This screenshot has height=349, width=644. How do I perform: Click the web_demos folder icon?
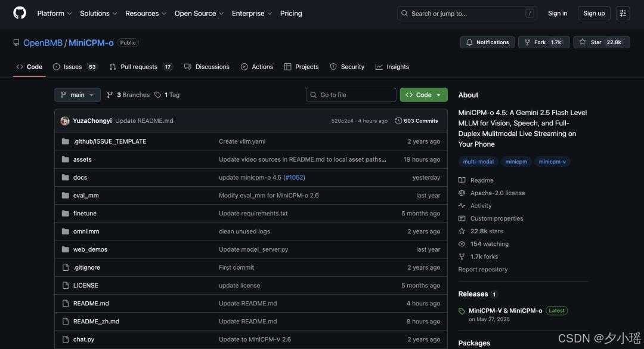click(66, 249)
